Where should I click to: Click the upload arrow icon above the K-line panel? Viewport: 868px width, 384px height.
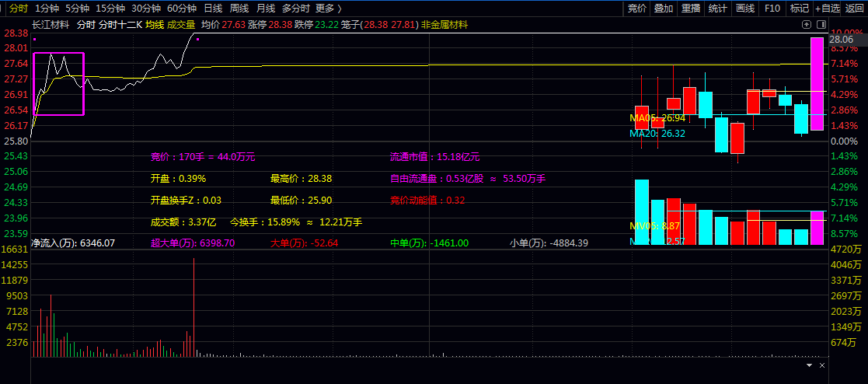point(807,24)
